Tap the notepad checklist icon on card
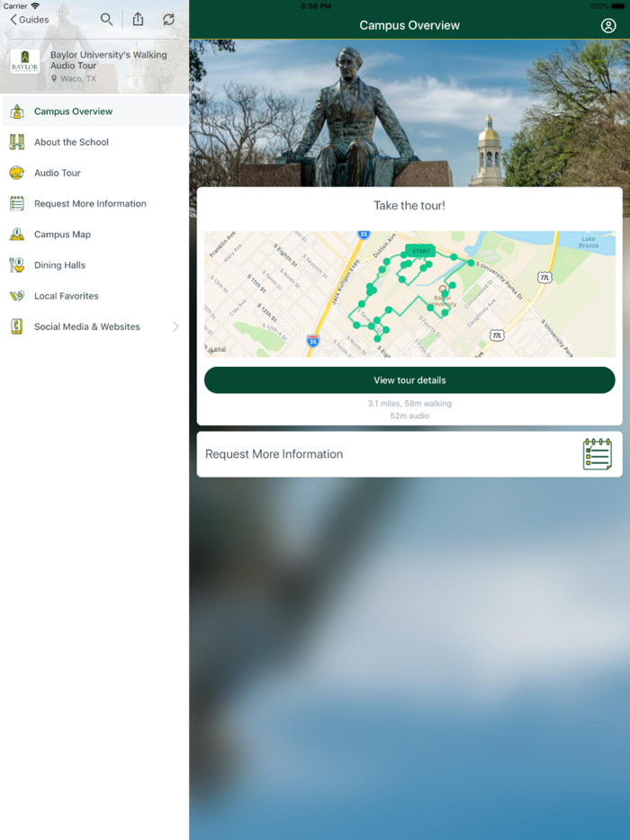The image size is (630, 840). 598,454
